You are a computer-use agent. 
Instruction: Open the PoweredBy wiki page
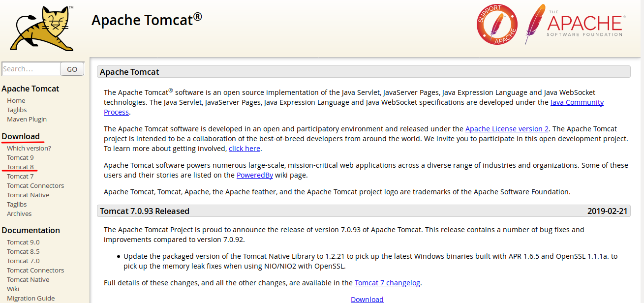255,175
